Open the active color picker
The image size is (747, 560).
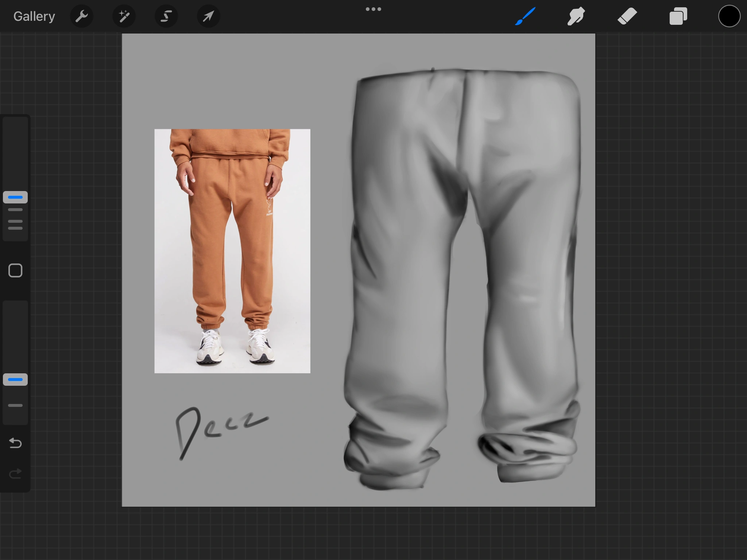(x=729, y=16)
